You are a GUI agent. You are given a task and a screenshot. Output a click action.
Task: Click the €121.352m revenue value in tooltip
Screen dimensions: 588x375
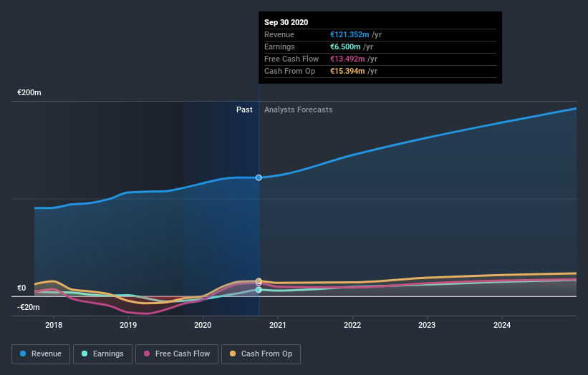click(x=350, y=34)
